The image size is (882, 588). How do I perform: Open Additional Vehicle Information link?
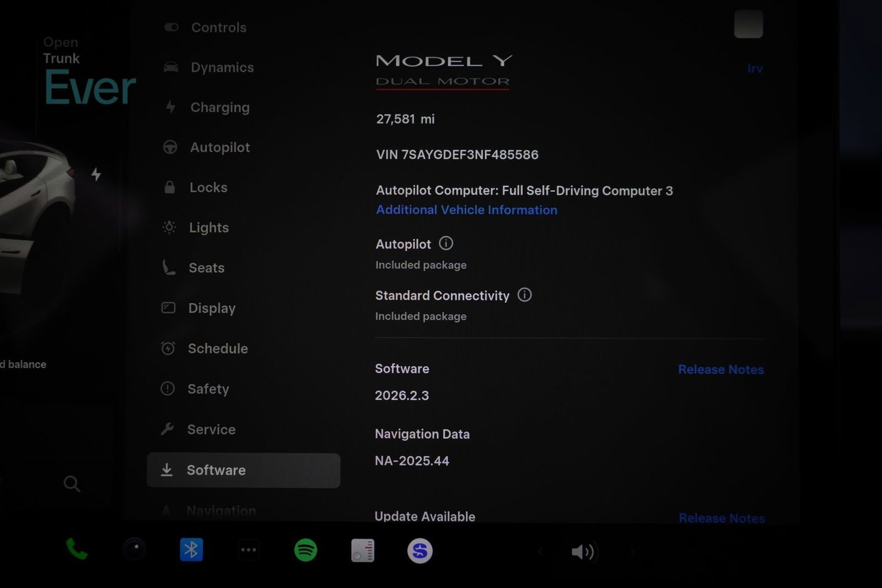click(x=466, y=210)
